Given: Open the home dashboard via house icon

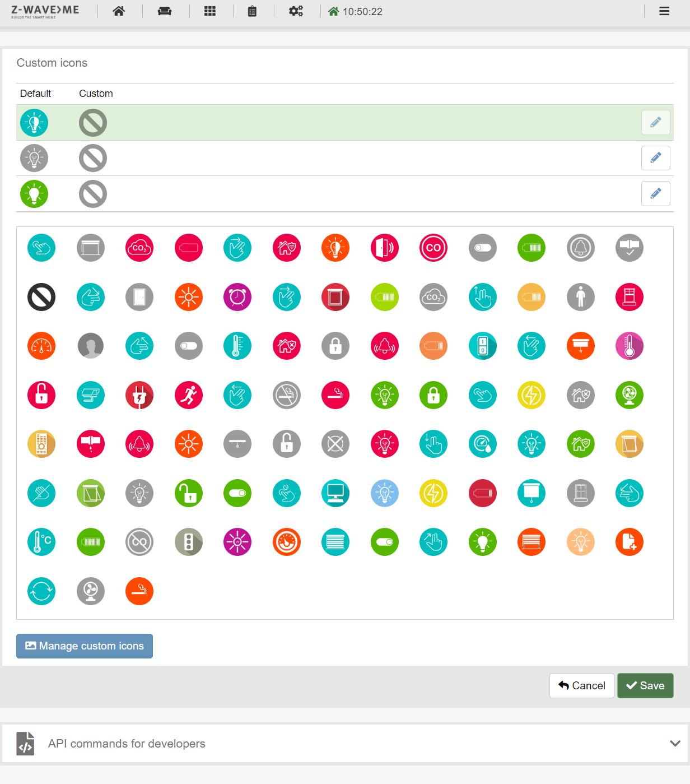Looking at the screenshot, I should (x=119, y=11).
